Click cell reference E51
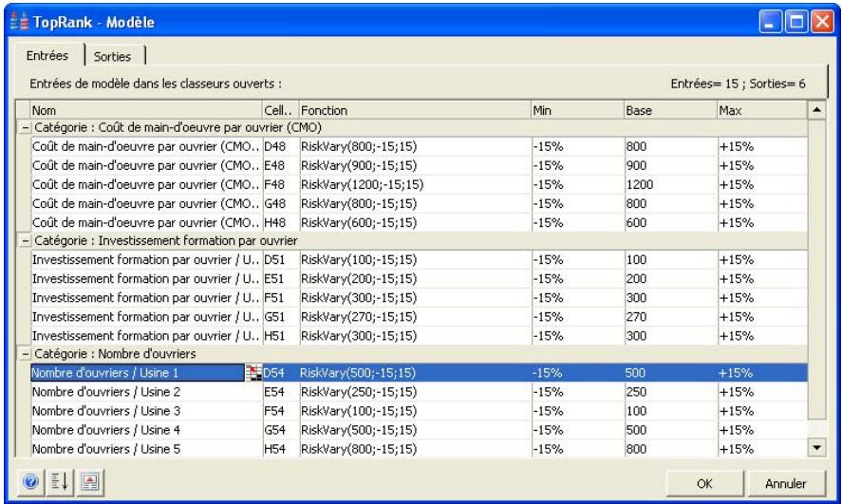The width and height of the screenshot is (842, 504). click(274, 278)
